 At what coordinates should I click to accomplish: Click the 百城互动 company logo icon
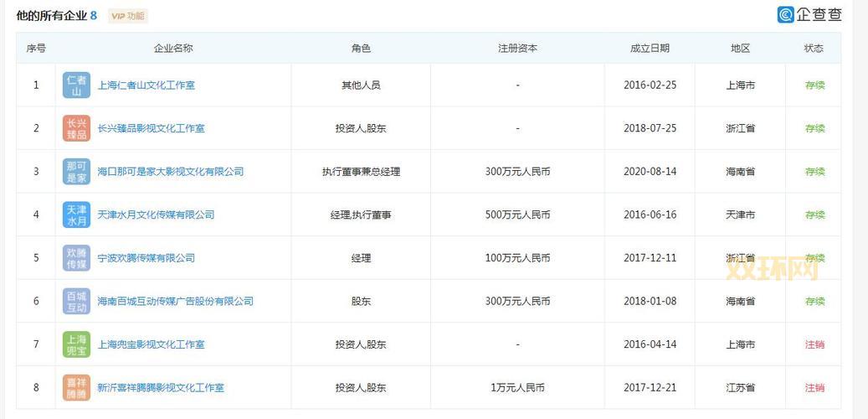76,302
